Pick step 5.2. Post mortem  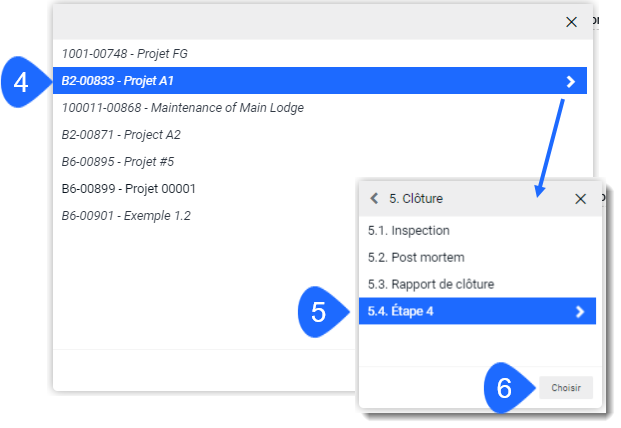point(415,258)
